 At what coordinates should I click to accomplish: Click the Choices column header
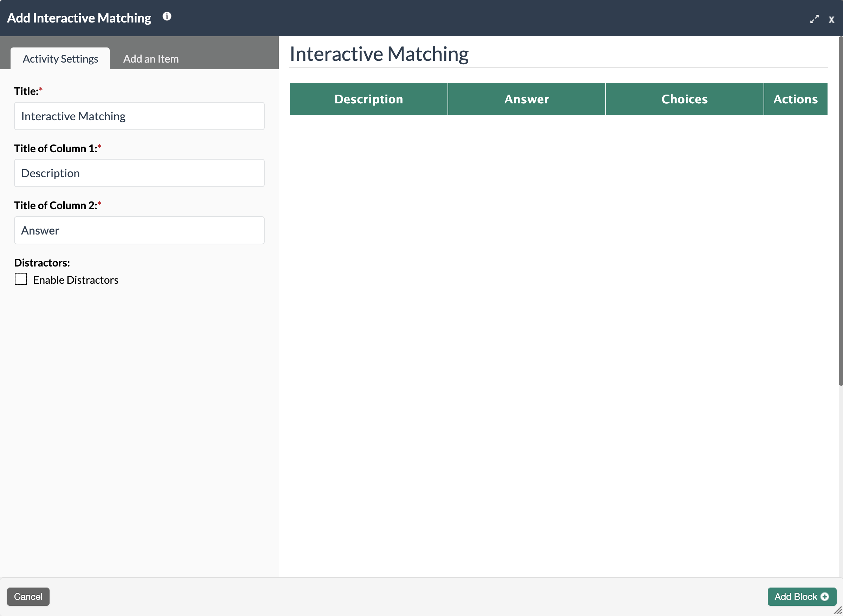tap(684, 99)
